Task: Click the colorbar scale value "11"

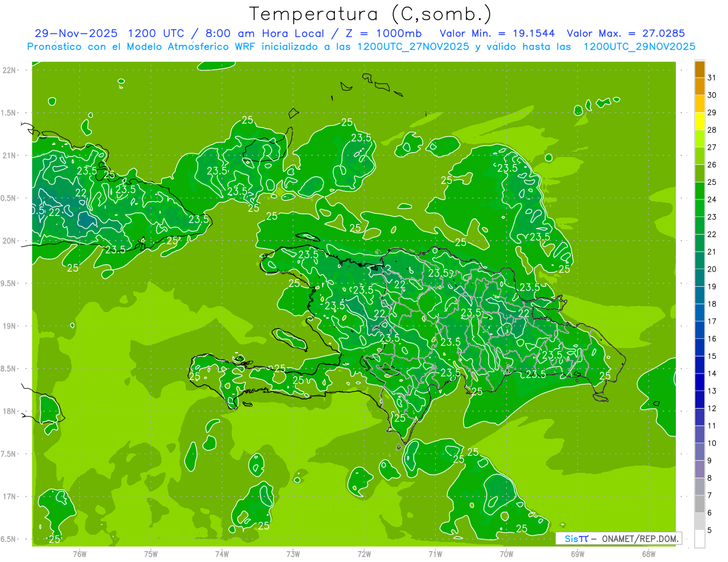Action: [x=712, y=426]
